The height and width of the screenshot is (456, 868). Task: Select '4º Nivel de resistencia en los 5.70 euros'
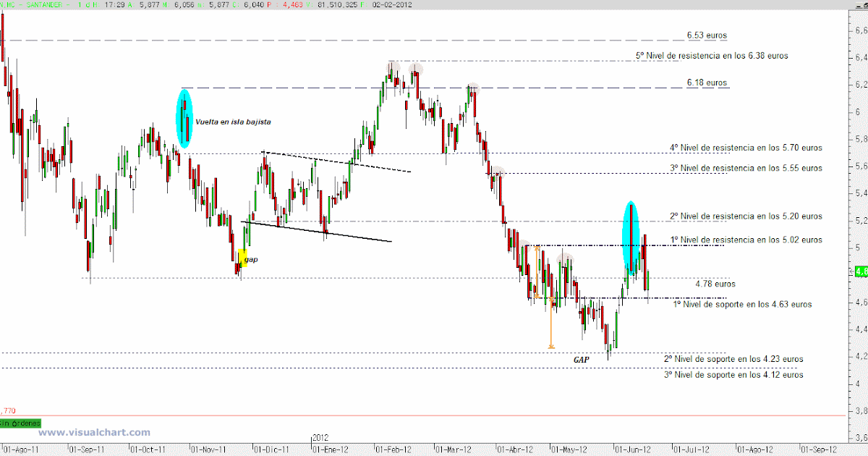point(746,148)
